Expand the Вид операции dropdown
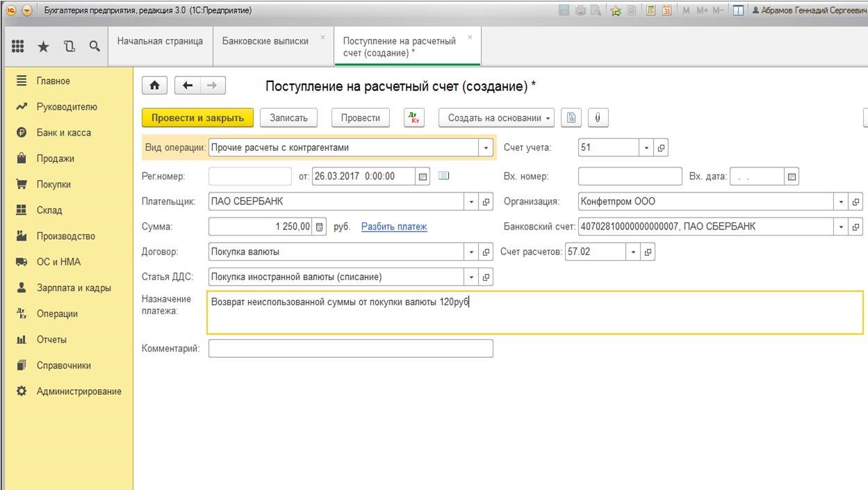868x490 pixels. point(485,148)
